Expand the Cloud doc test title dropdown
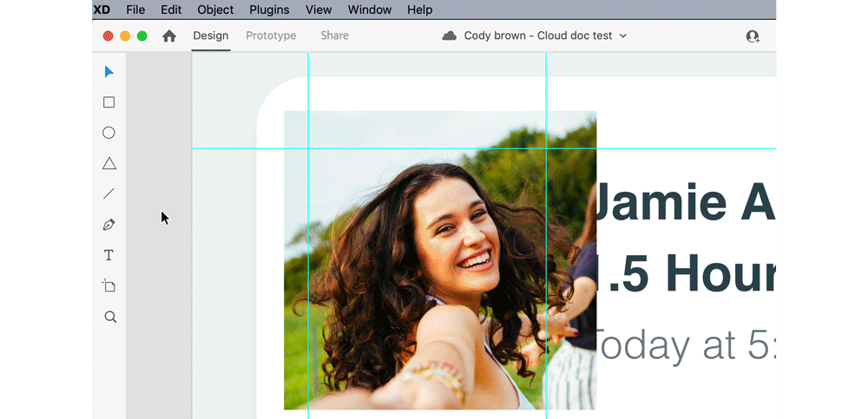Screen dimensions: 868x419 click(622, 36)
